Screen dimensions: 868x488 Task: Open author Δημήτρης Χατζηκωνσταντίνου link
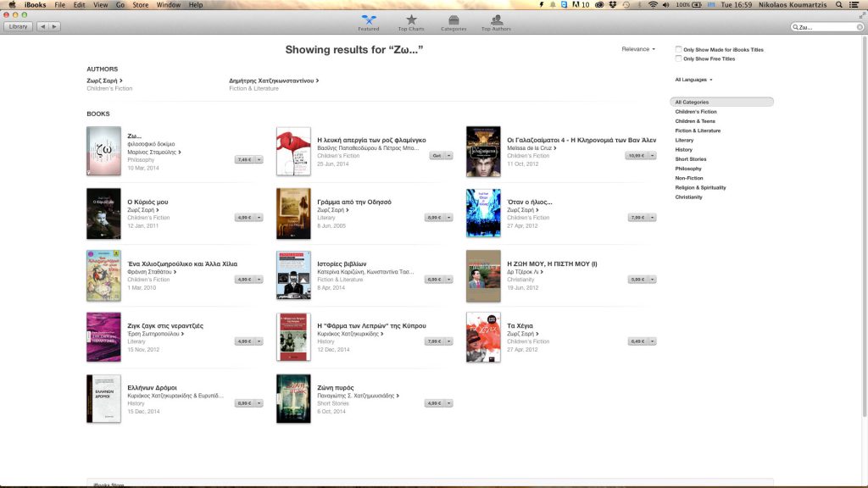click(x=274, y=80)
